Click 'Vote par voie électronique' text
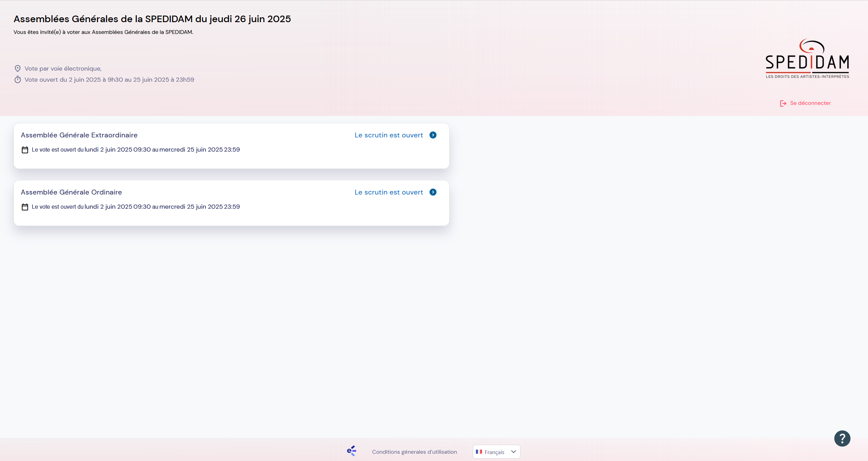Screen dimensions: 868x461 click(x=63, y=69)
